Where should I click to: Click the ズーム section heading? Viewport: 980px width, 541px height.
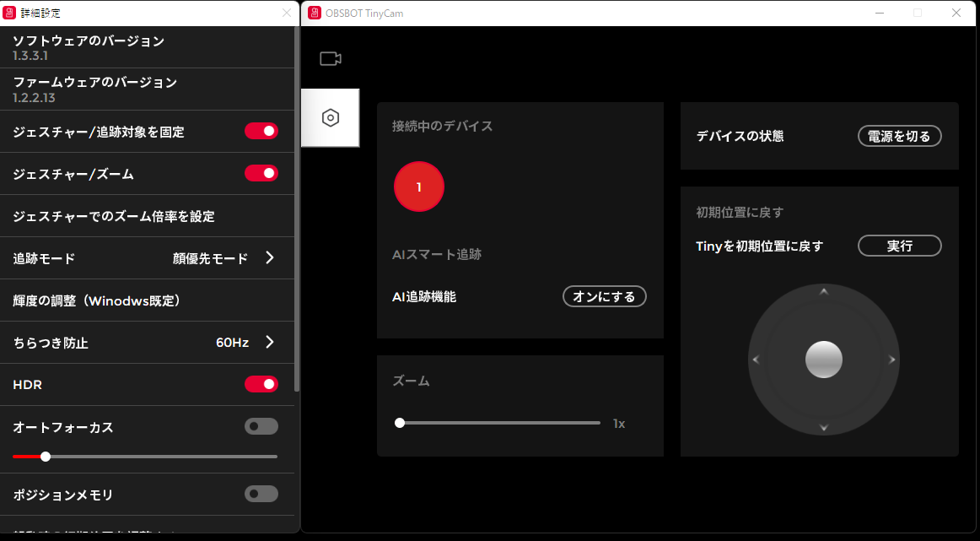pos(412,381)
